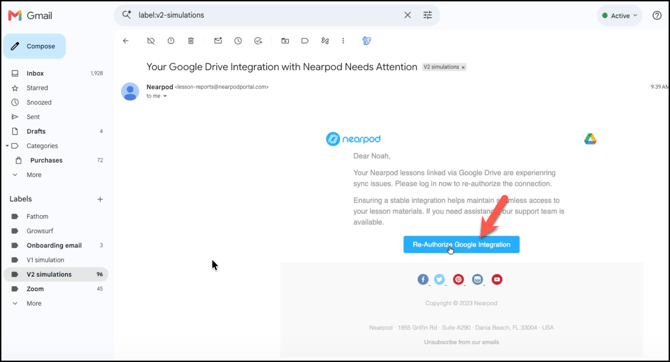Add to tasks icon
670x362 pixels.
(258, 41)
